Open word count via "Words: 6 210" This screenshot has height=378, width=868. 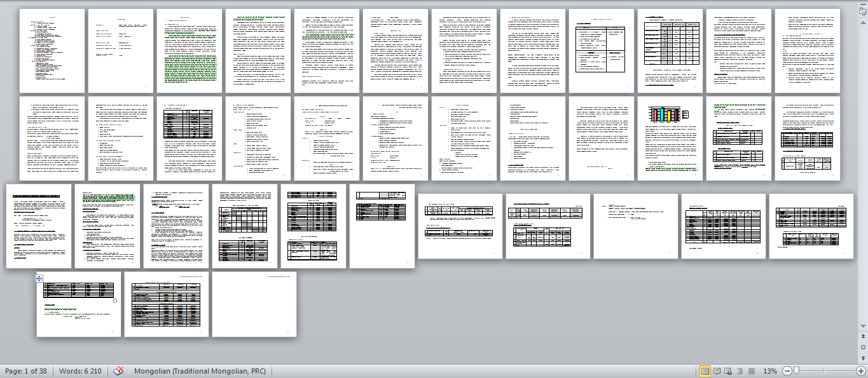point(80,371)
